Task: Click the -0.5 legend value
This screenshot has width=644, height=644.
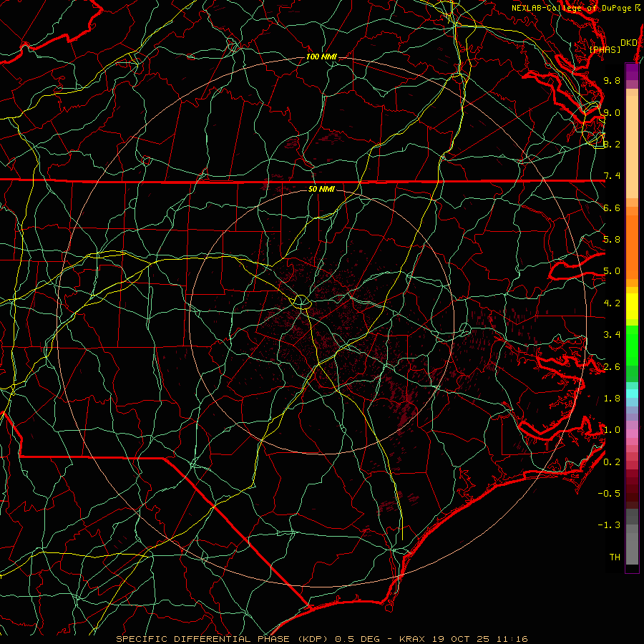Action: click(x=609, y=494)
